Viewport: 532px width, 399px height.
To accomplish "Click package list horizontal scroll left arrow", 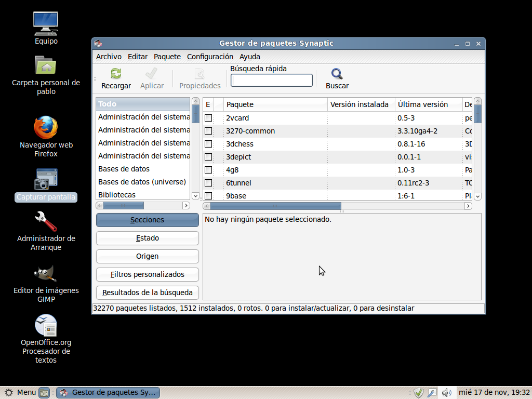I will click(207, 206).
